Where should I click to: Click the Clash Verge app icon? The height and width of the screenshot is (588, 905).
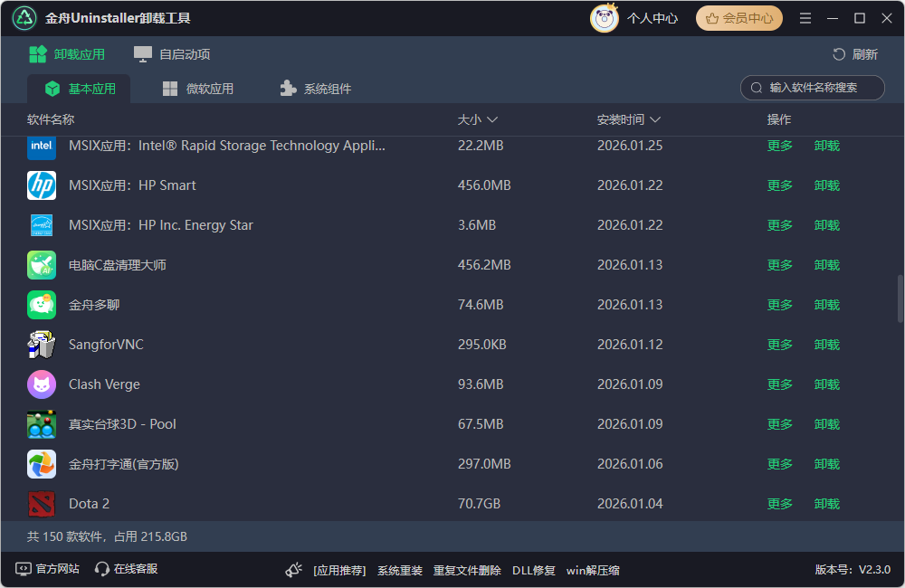click(x=40, y=384)
